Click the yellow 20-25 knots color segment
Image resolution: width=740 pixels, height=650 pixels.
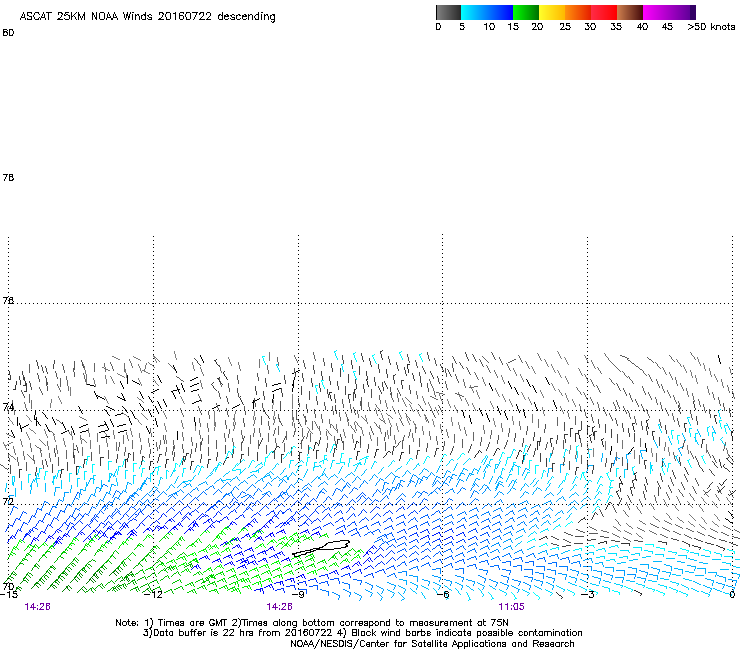pyautogui.click(x=552, y=12)
